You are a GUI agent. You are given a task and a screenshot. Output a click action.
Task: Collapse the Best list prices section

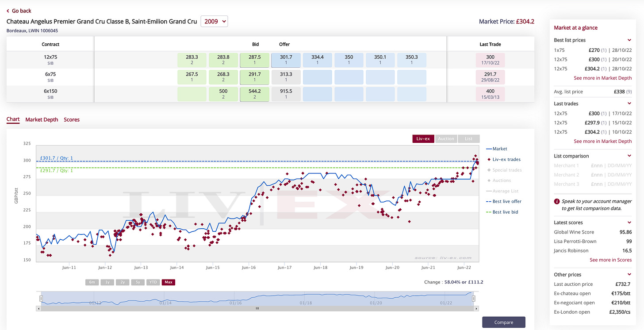coord(629,40)
